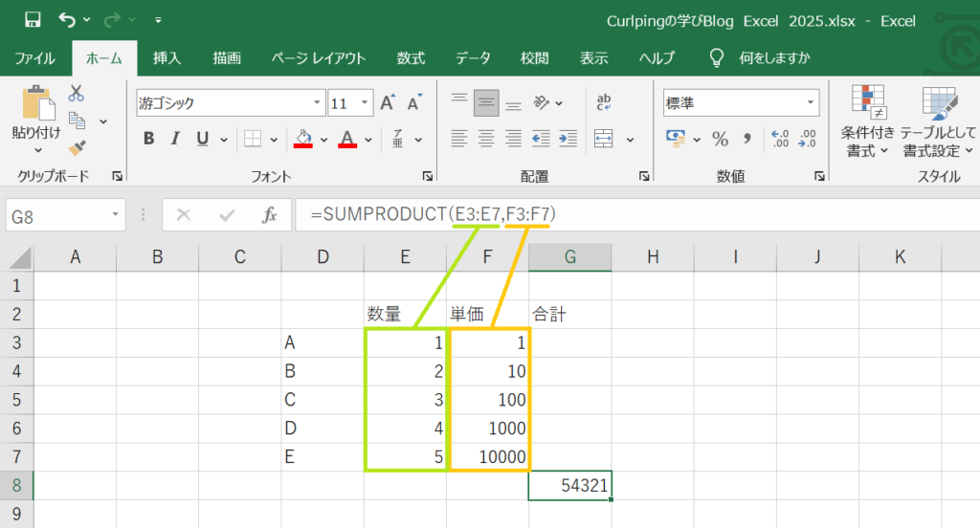The height and width of the screenshot is (528, 980).
Task: Click 条件付き書式 button
Action: coord(867,121)
